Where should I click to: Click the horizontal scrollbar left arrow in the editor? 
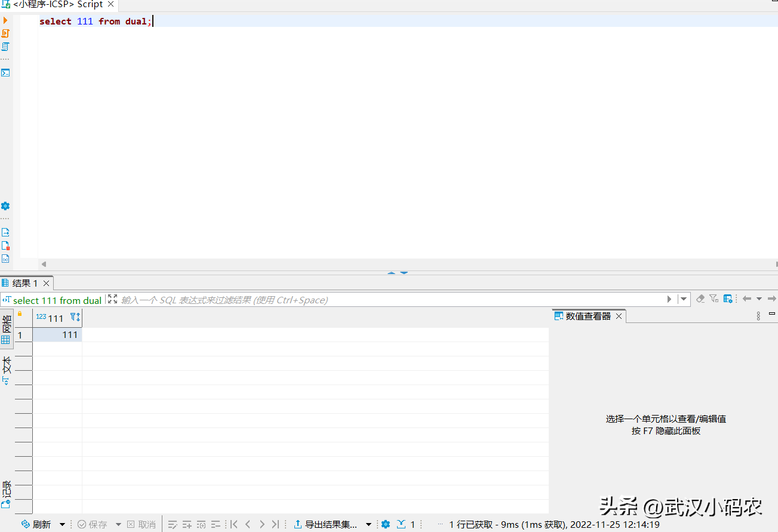click(44, 263)
